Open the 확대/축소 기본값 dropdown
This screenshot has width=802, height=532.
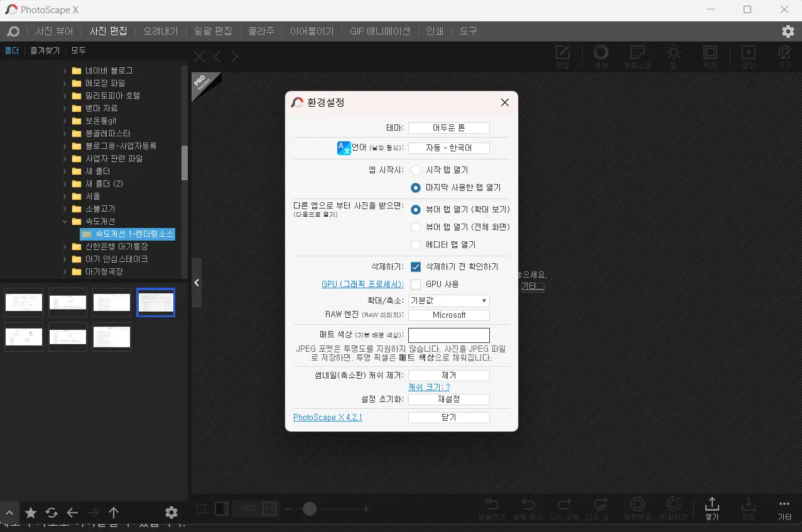[x=448, y=300]
